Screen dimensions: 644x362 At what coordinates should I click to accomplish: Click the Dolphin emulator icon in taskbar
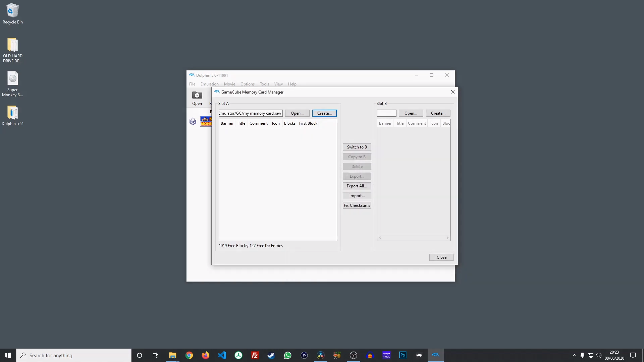click(435, 355)
